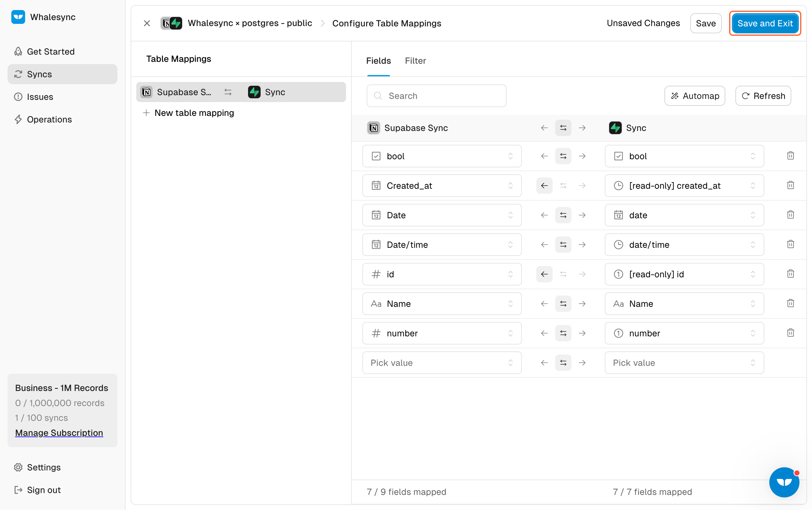
Task: Follow the Manage Subscription link
Action: (x=59, y=432)
